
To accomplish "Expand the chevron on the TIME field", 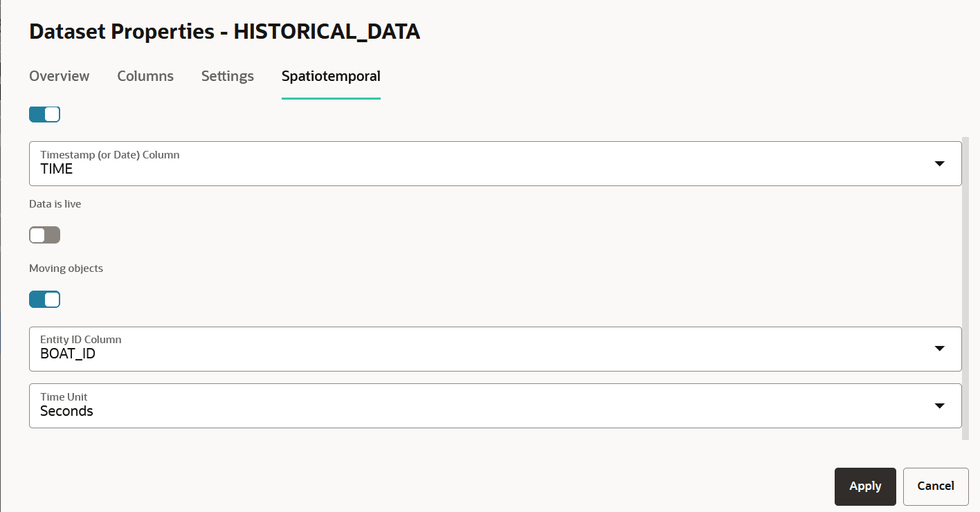I will (939, 163).
